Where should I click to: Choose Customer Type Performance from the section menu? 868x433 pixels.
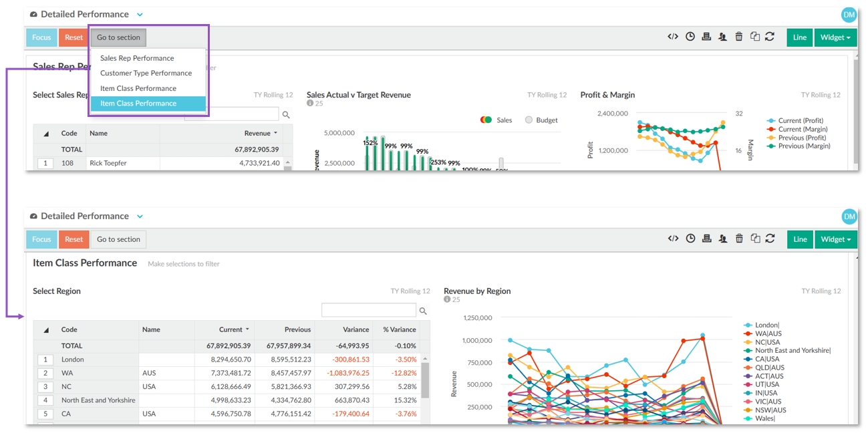coord(146,74)
